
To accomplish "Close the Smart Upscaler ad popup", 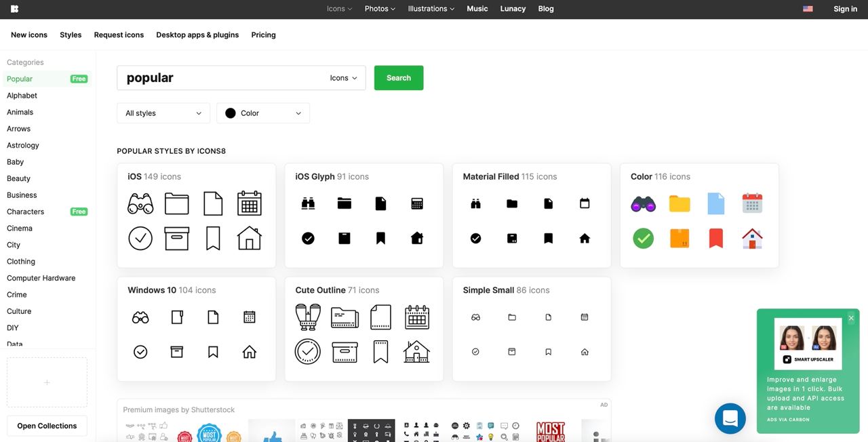I will pos(851,318).
